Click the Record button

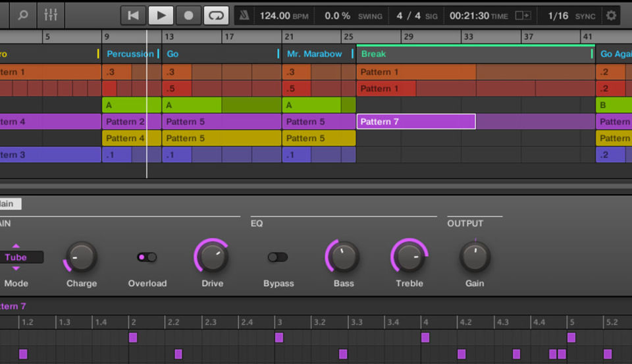pyautogui.click(x=188, y=15)
